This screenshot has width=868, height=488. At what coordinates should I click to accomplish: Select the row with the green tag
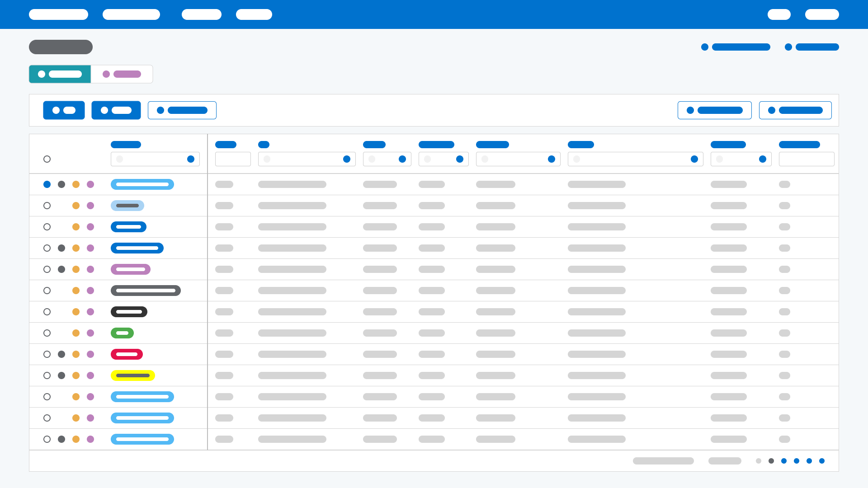point(47,333)
